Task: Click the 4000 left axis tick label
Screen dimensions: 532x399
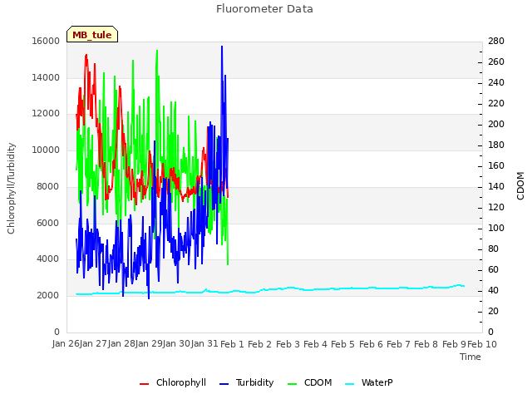Action: [x=48, y=259]
